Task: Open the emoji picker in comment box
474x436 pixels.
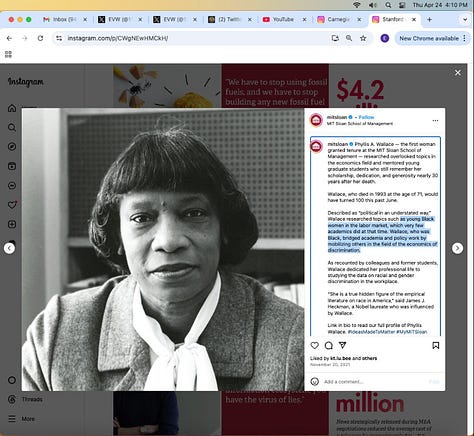Action: click(x=315, y=381)
